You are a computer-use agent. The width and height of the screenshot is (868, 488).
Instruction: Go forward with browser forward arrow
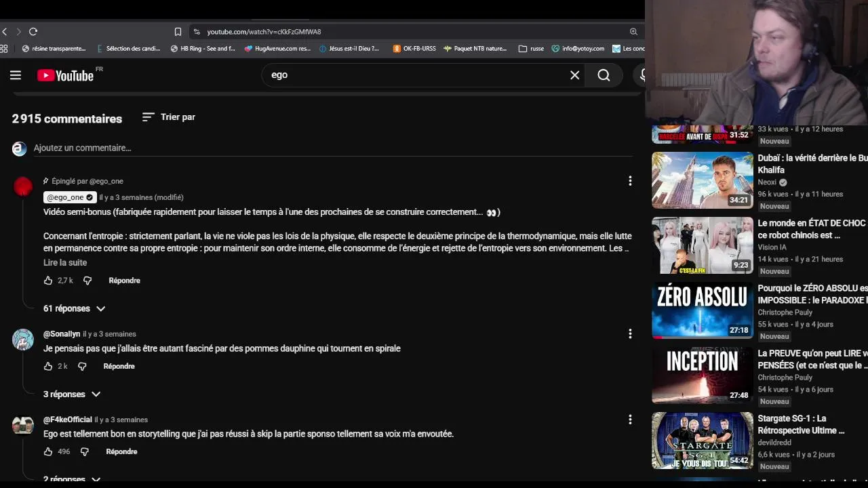coord(18,32)
